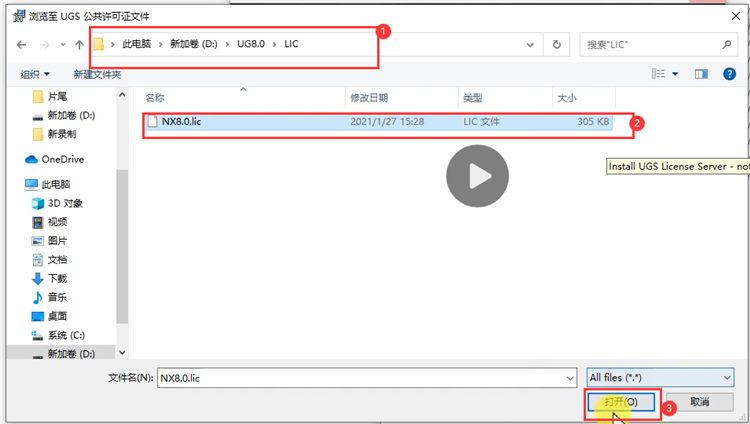
Task: Click the search LIC magnifier icon
Action: pyautogui.click(x=727, y=45)
